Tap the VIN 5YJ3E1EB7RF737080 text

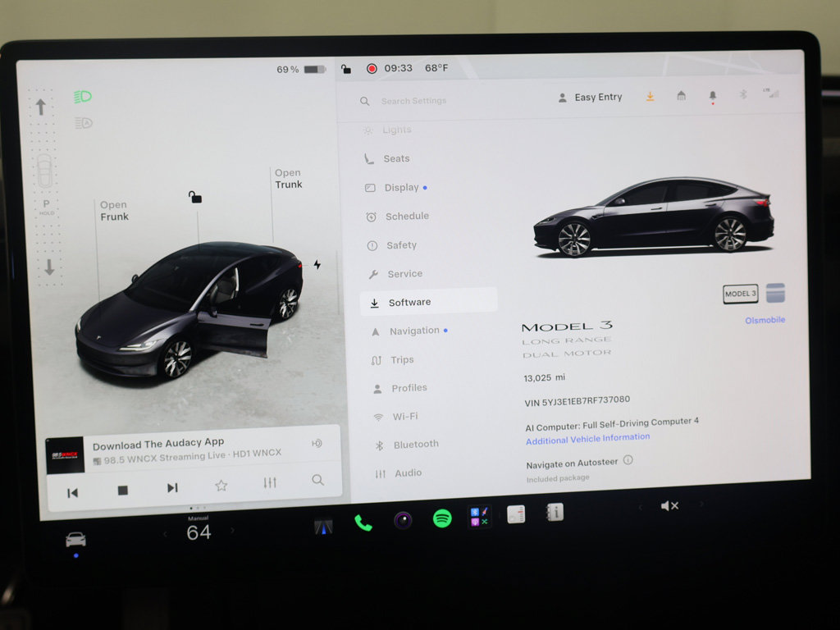[577, 400]
